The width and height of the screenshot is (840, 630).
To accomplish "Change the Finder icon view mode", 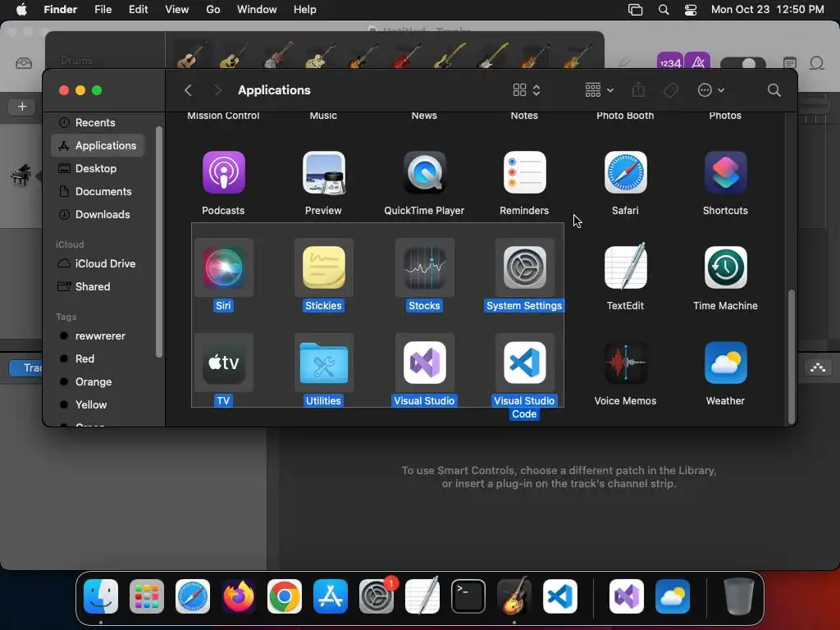I will point(527,90).
